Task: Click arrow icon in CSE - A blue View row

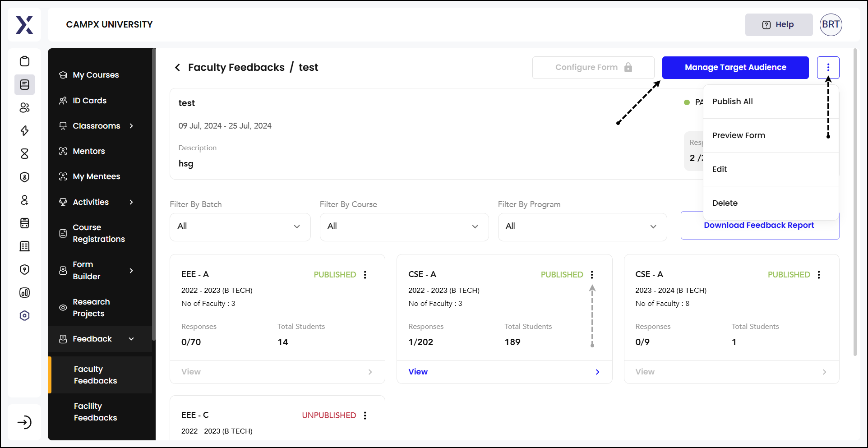Action: pos(597,372)
